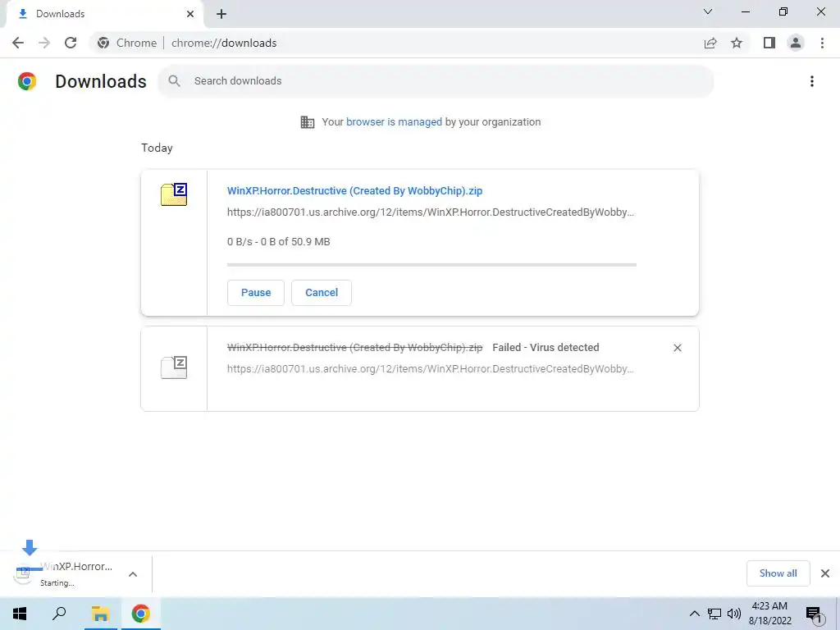Expand options for WinXP.Horror download in shelf
Viewport: 840px width, 630px height.
(133, 574)
